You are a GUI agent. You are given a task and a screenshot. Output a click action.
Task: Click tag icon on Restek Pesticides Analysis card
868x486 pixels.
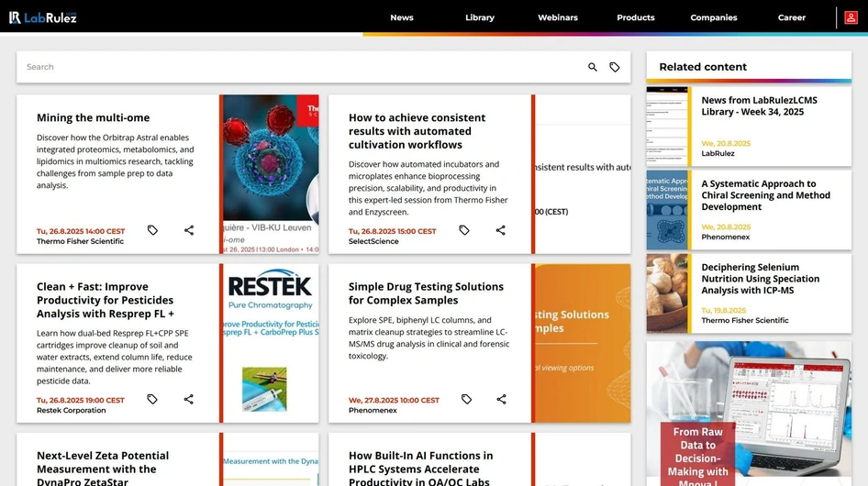[x=152, y=399]
